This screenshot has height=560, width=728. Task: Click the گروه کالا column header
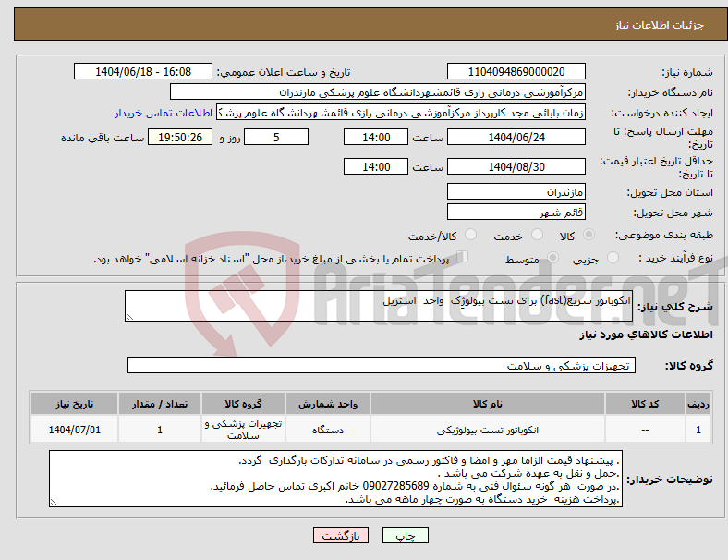(243, 404)
